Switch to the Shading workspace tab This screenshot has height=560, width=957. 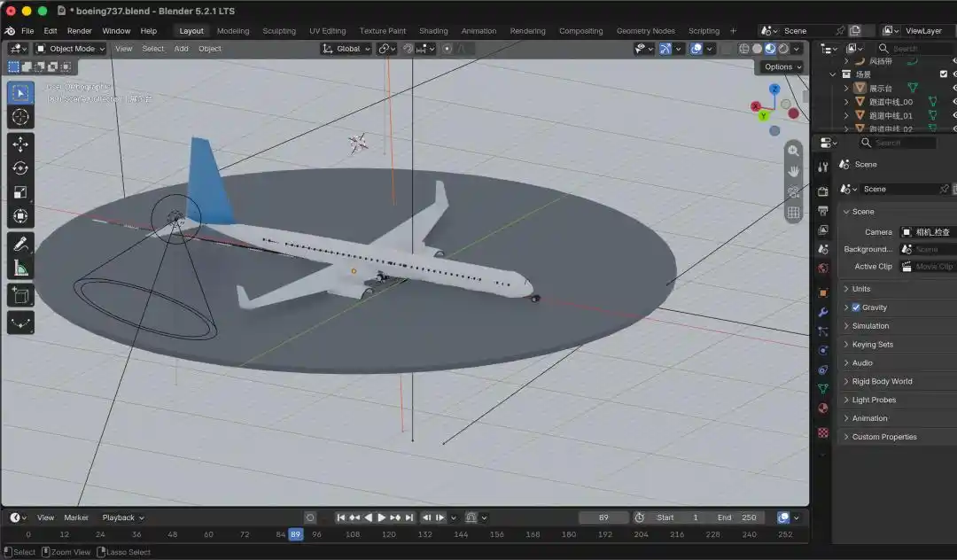pyautogui.click(x=433, y=30)
